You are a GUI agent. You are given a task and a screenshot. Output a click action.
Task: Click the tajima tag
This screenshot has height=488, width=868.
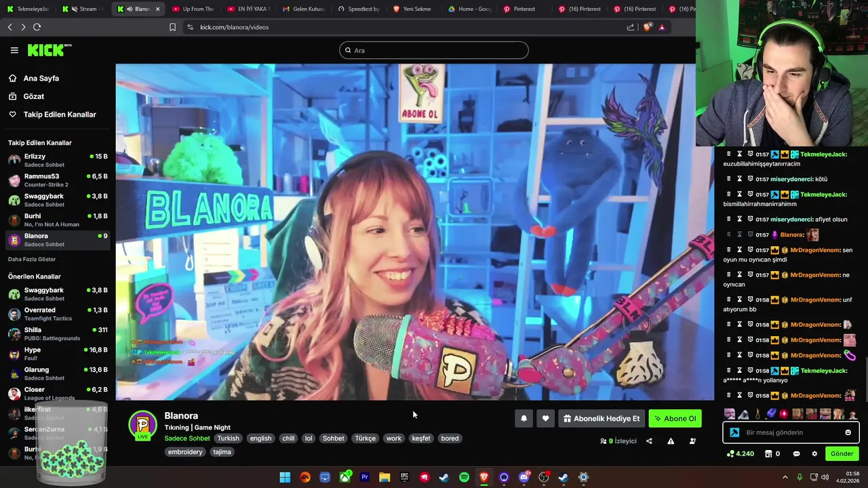(222, 452)
